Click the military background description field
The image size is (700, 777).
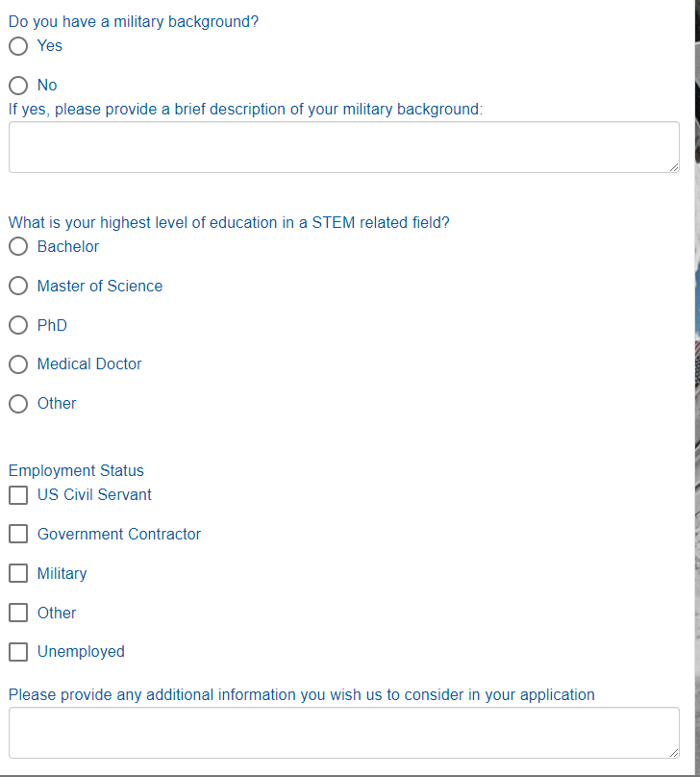pyautogui.click(x=343, y=147)
